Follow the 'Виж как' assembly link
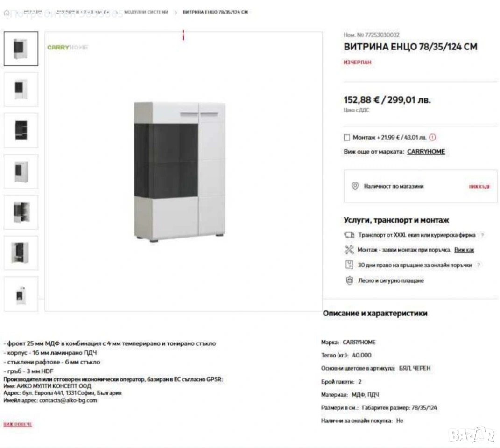The width and height of the screenshot is (500, 448). point(464,250)
